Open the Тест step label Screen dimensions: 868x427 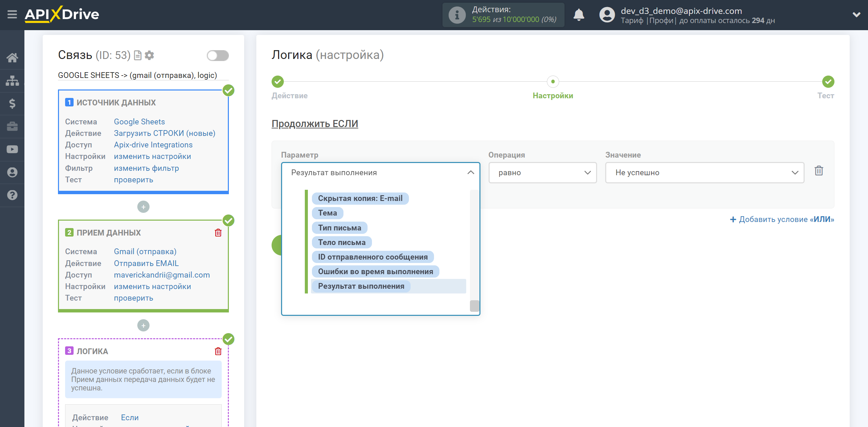[826, 96]
